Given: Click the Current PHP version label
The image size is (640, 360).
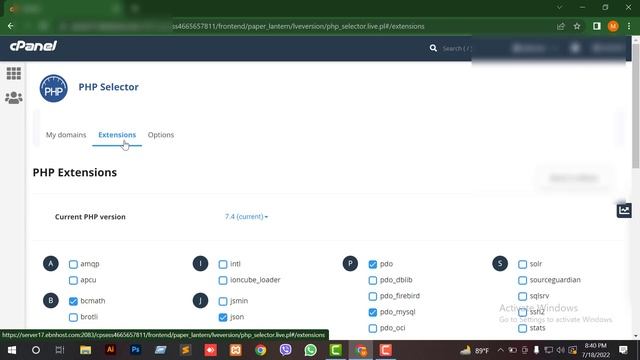Looking at the screenshot, I should click(90, 217).
